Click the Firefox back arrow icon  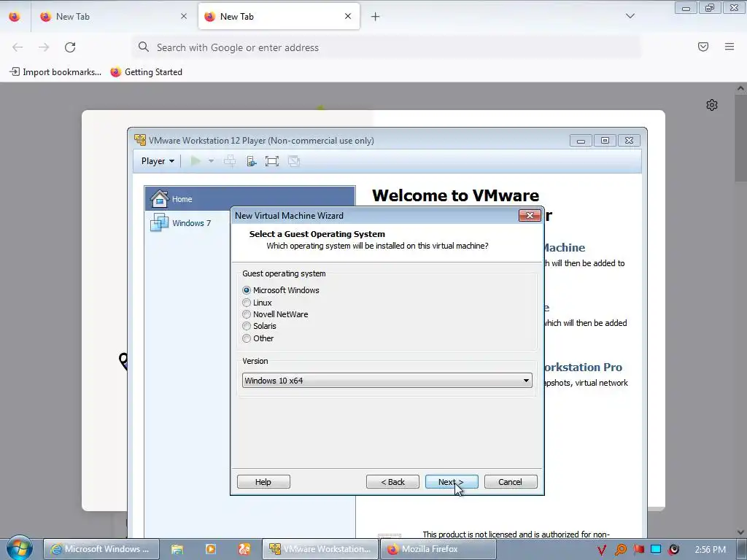point(18,47)
